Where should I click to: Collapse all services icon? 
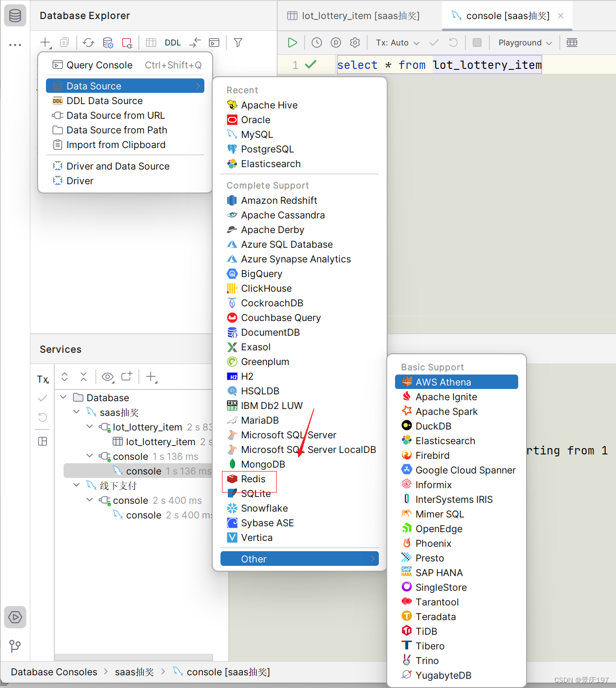(84, 377)
